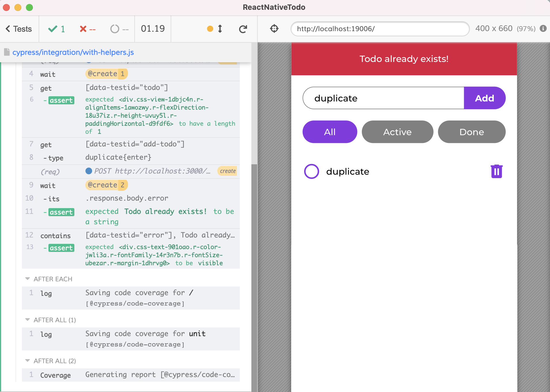
Task: Click the orange running status dot
Action: pyautogui.click(x=210, y=29)
